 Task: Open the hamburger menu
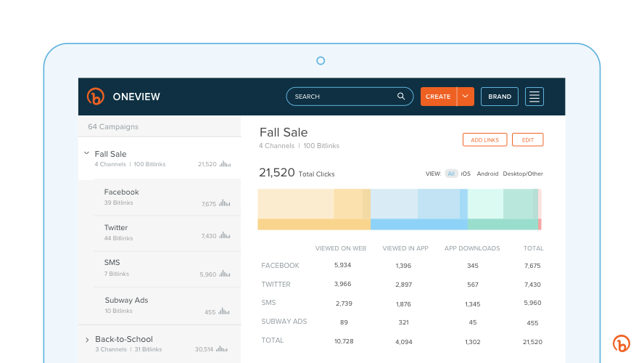[x=534, y=97]
